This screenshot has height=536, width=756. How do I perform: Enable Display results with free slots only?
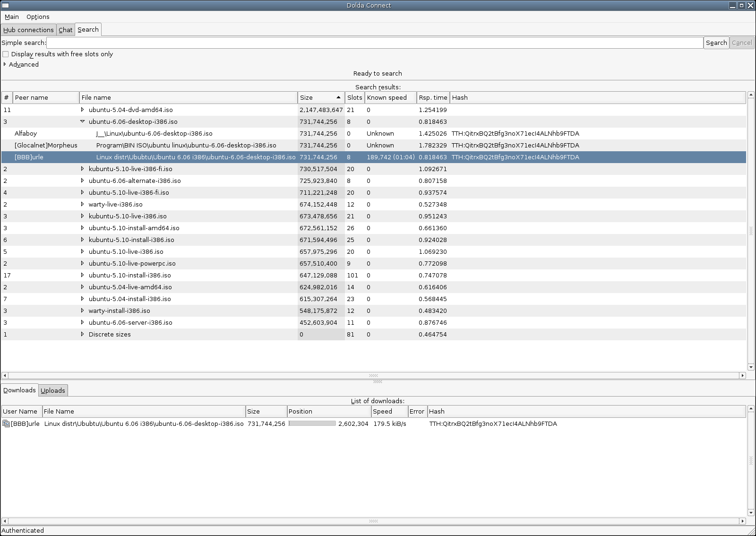click(x=6, y=54)
